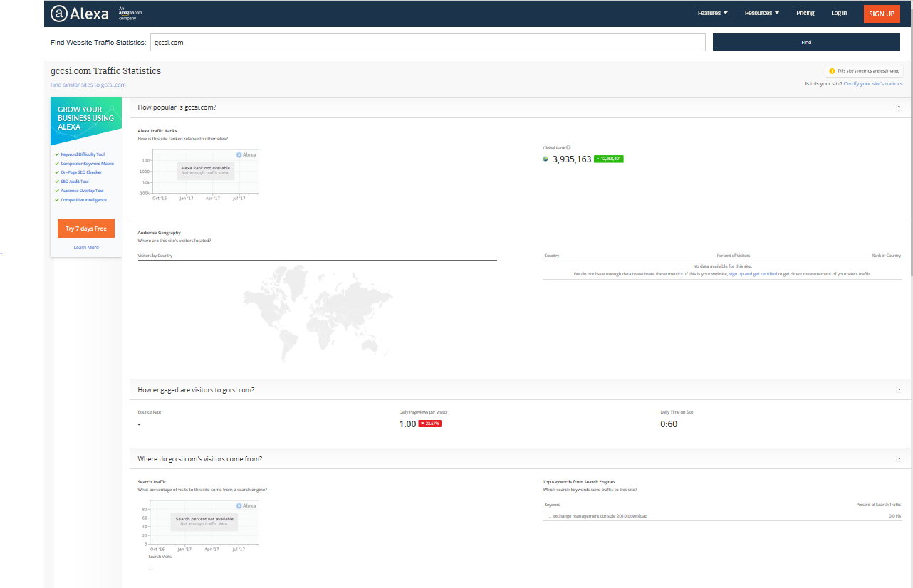Click help icon in 'Where do visitors come from' section
The width and height of the screenshot is (913, 588).
(899, 459)
